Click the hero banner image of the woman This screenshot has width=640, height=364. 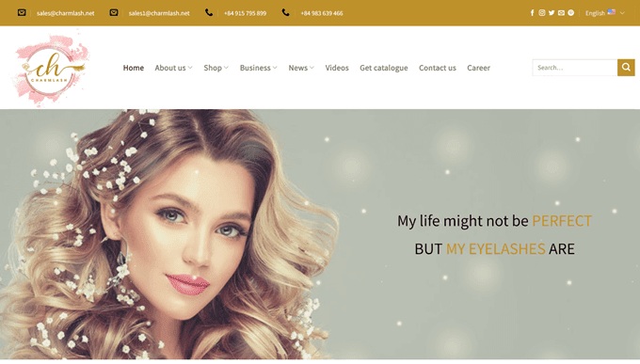coord(320,234)
